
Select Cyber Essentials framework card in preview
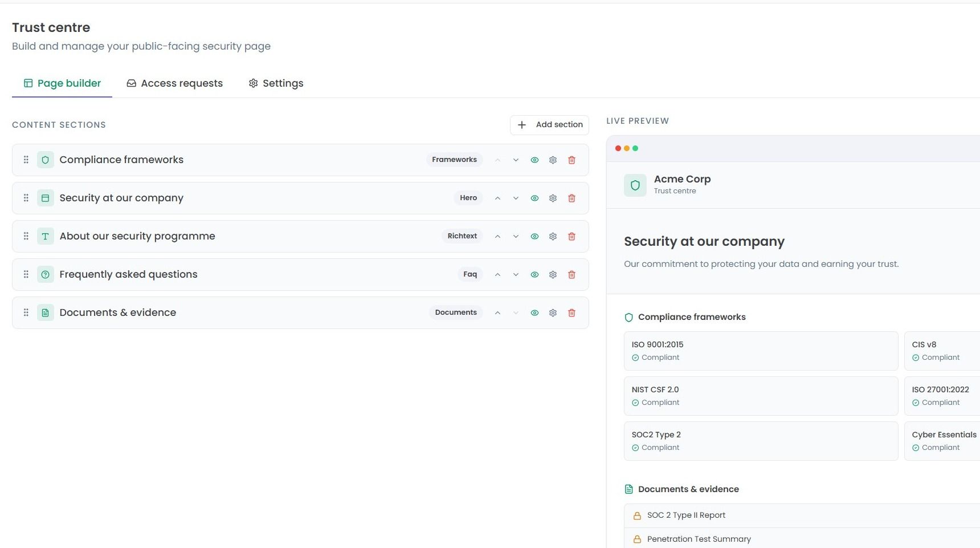[942, 441]
